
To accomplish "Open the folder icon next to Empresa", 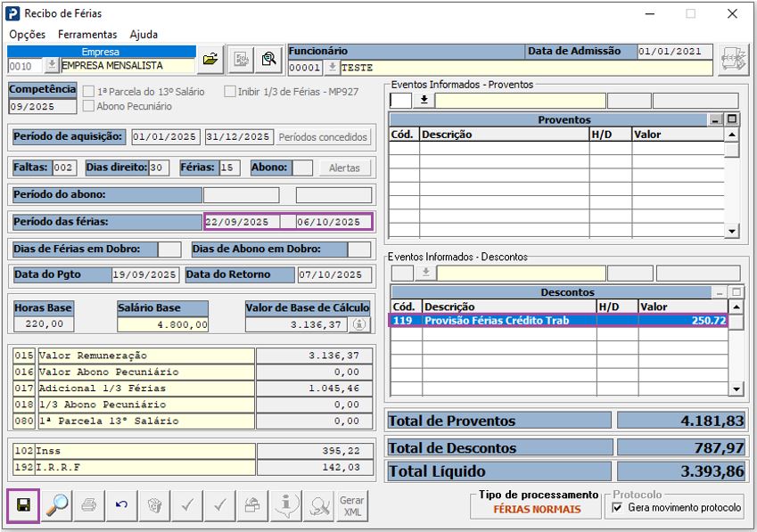I will [x=210, y=60].
